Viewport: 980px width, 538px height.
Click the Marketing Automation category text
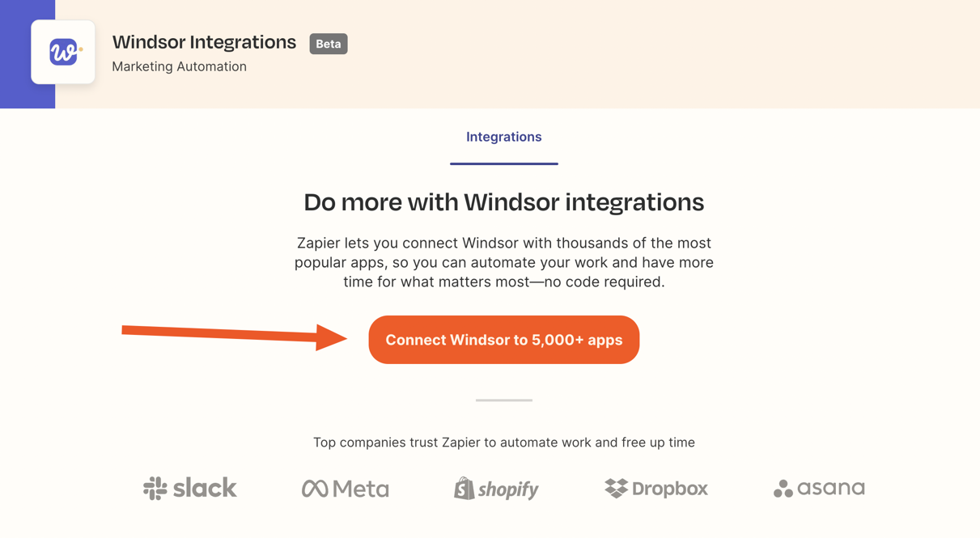pyautogui.click(x=179, y=66)
